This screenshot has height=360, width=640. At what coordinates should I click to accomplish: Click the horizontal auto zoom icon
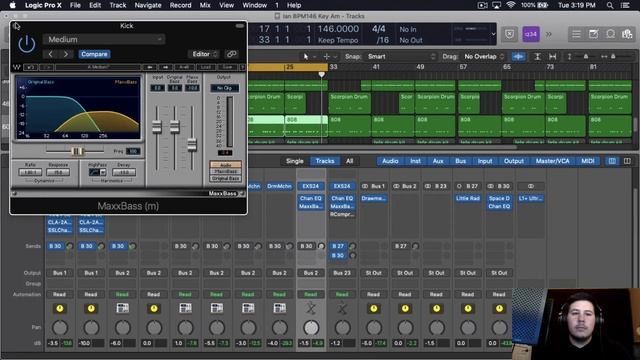553,57
